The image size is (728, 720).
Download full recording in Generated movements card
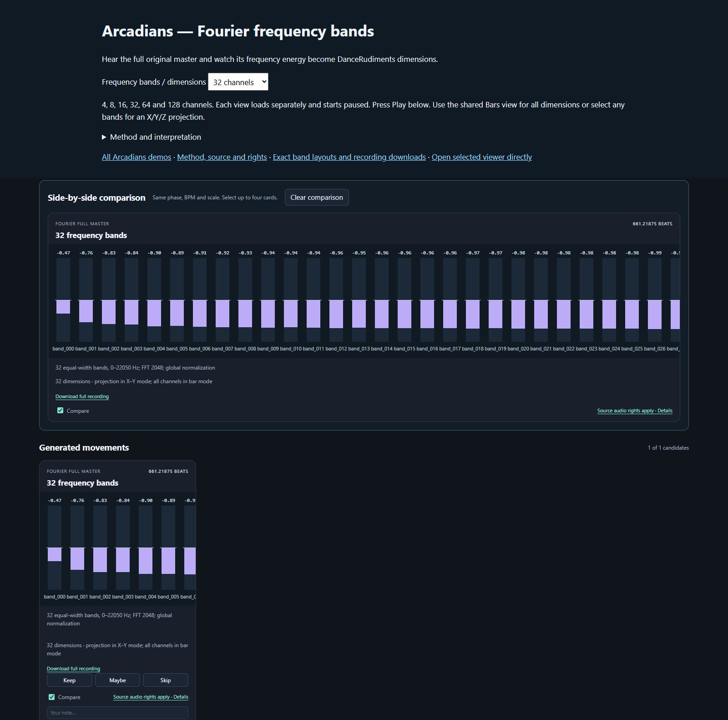[x=73, y=669]
